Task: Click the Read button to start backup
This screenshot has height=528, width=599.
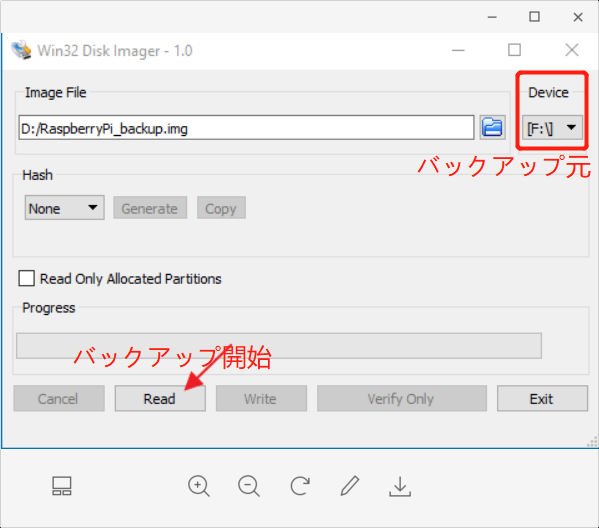Action: pyautogui.click(x=160, y=398)
